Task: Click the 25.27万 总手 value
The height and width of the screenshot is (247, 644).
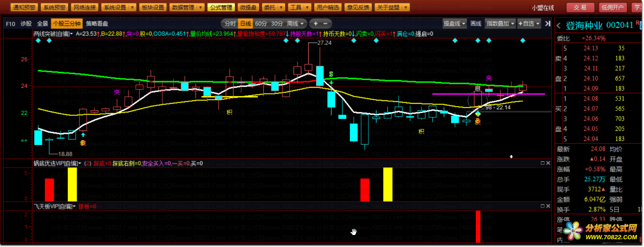Action: point(594,179)
